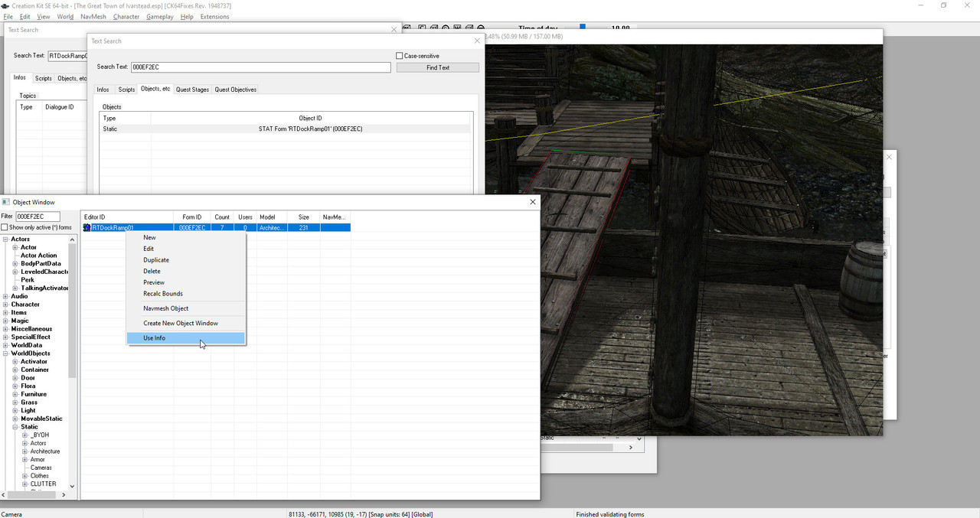Open the Gameplay menu
The image size is (980, 518).
[160, 17]
